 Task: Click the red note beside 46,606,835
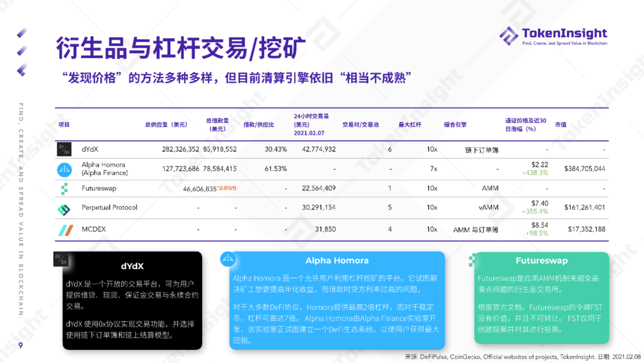[227, 188]
